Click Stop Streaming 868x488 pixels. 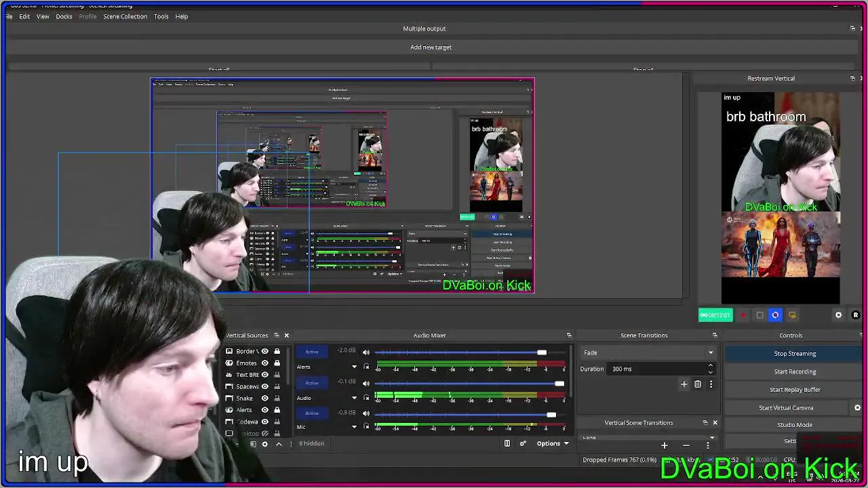pos(795,354)
